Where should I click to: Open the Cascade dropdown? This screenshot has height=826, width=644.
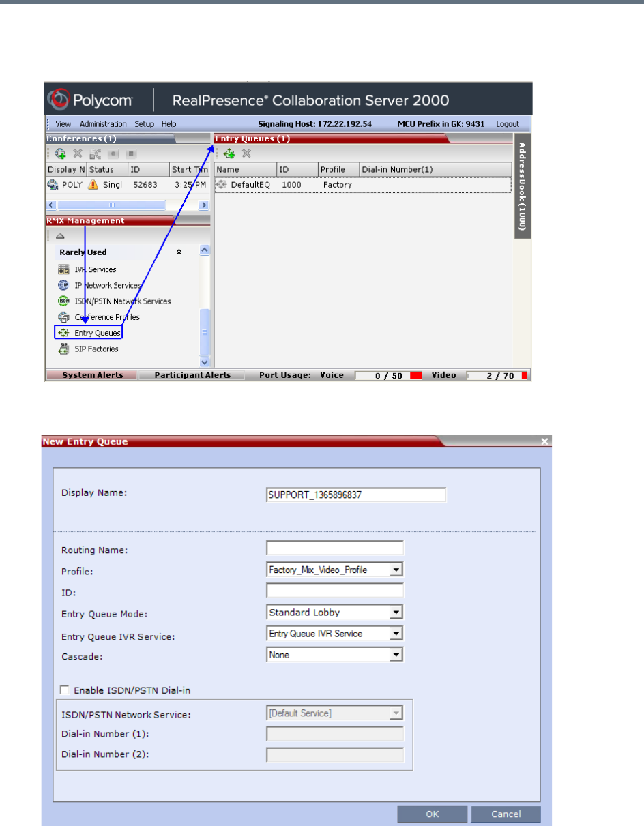(396, 655)
